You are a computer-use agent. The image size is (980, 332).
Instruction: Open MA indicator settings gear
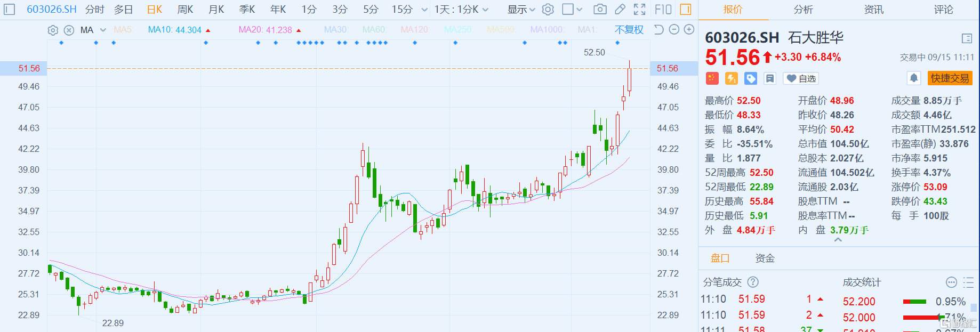point(53,30)
